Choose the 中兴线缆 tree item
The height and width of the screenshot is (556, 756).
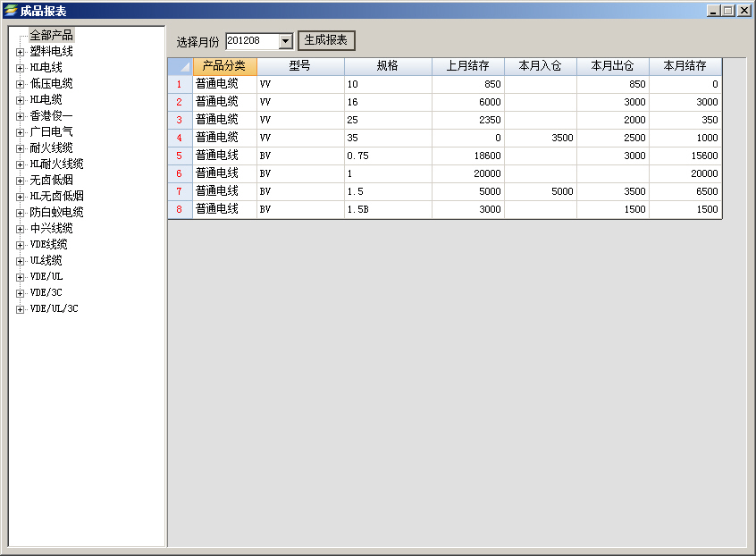(x=51, y=229)
